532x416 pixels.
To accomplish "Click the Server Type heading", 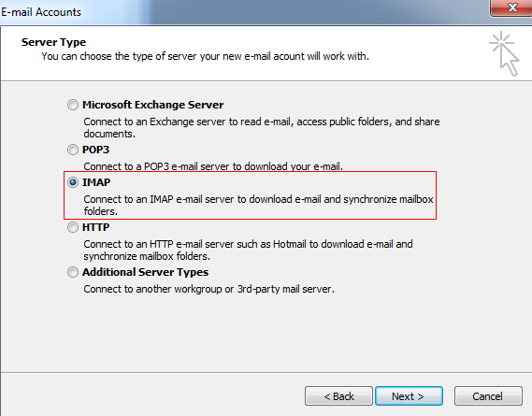I will click(x=53, y=42).
